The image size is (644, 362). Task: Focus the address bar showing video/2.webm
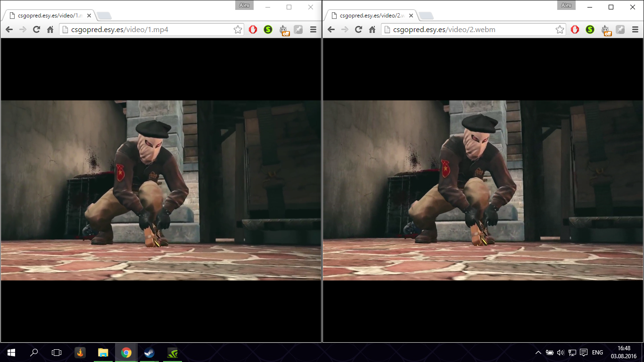click(474, 30)
